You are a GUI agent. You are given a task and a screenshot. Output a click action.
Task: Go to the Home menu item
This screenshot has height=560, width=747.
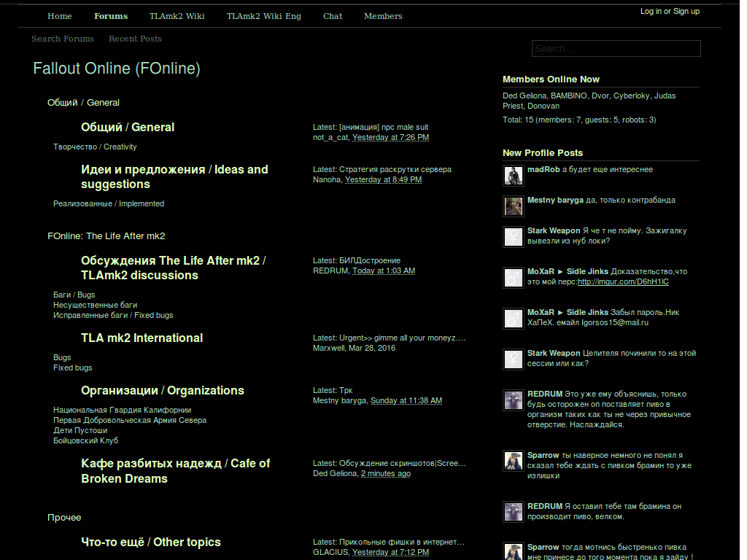[x=60, y=16]
